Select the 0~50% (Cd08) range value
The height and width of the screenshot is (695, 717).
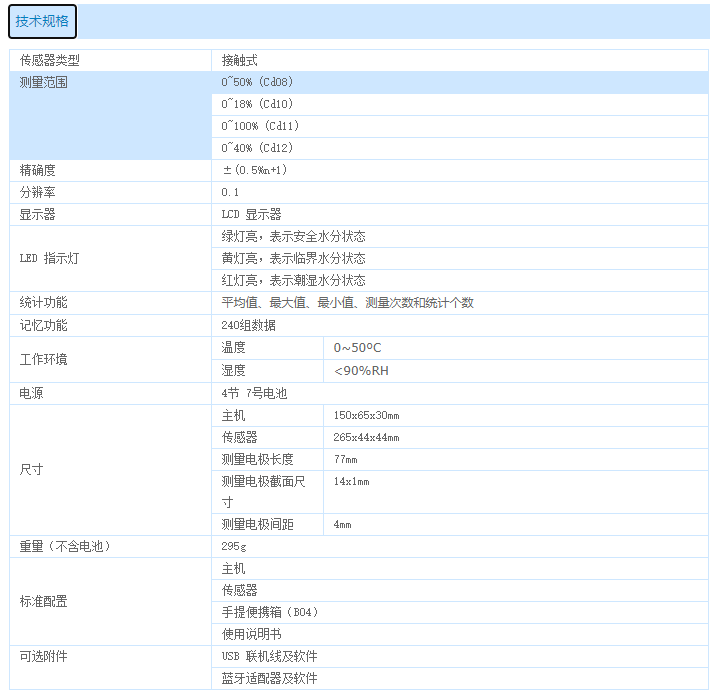(257, 82)
